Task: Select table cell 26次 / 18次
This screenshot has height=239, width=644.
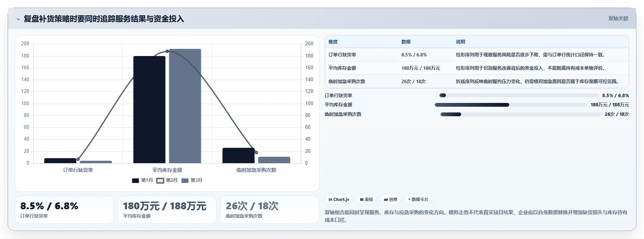Action: coord(413,82)
